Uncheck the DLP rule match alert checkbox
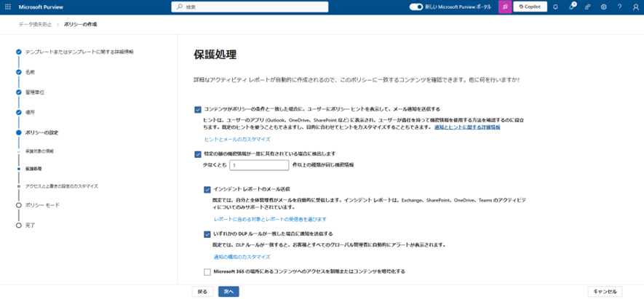 coord(207,234)
